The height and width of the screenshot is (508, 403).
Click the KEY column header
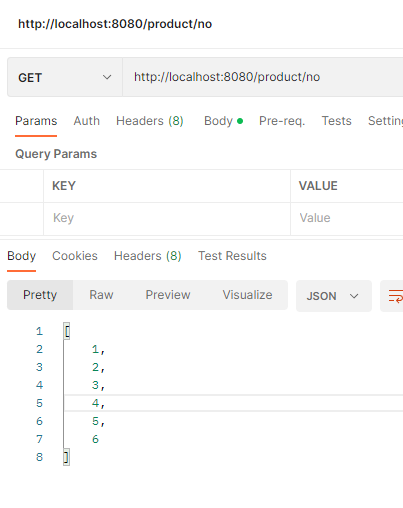coord(64,186)
